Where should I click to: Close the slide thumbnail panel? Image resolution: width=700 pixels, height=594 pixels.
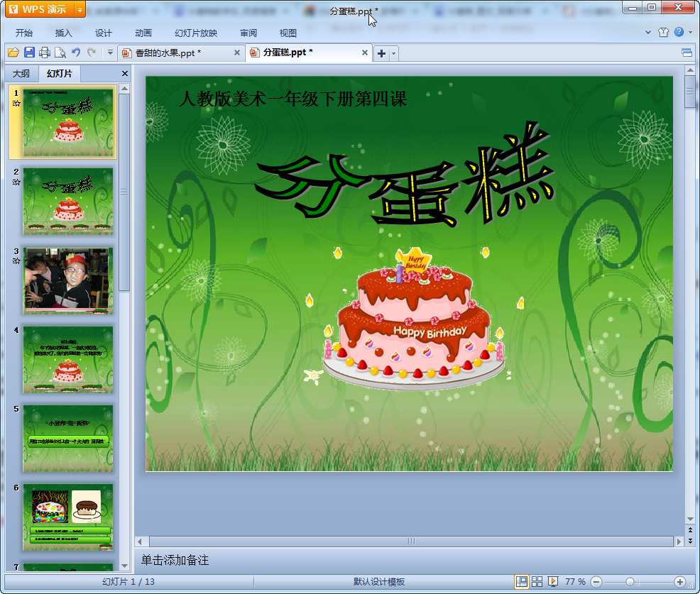(125, 73)
